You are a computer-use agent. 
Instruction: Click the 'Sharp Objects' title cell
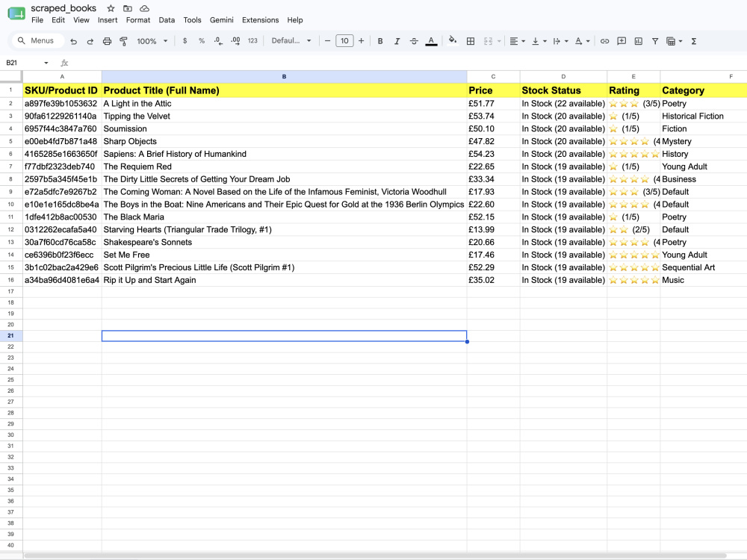(x=284, y=141)
